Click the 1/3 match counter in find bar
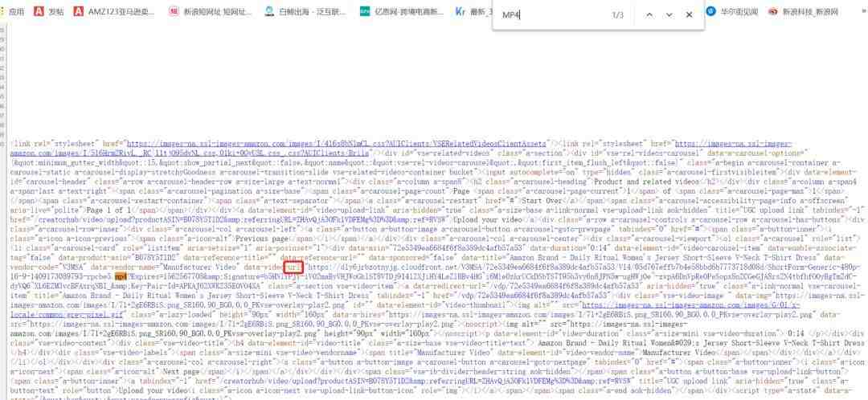The width and height of the screenshot is (868, 400). coord(618,15)
